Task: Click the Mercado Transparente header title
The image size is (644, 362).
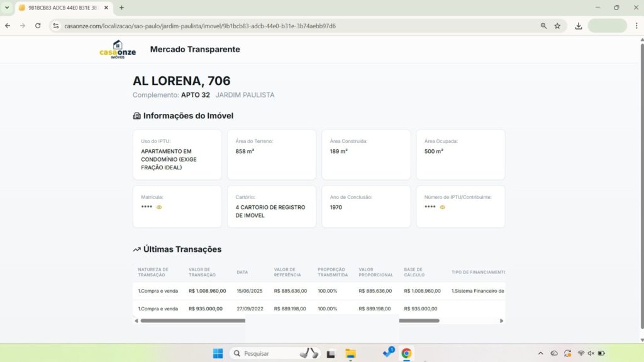Action: click(x=195, y=49)
